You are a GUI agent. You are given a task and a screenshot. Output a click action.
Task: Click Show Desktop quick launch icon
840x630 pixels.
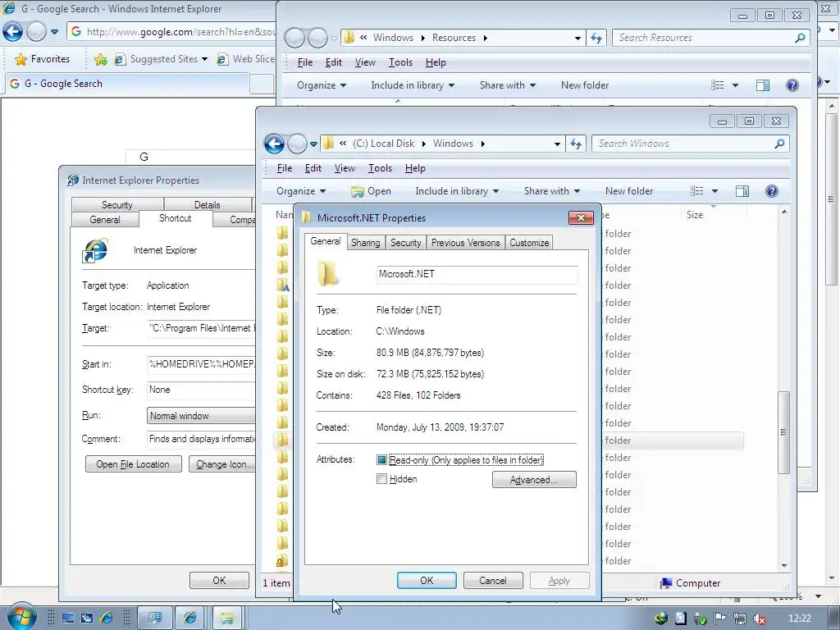click(x=68, y=618)
